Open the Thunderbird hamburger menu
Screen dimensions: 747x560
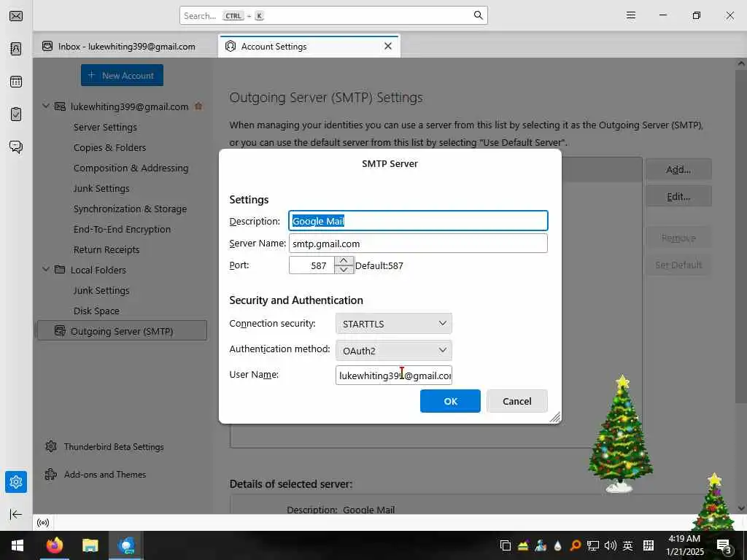pyautogui.click(x=631, y=15)
